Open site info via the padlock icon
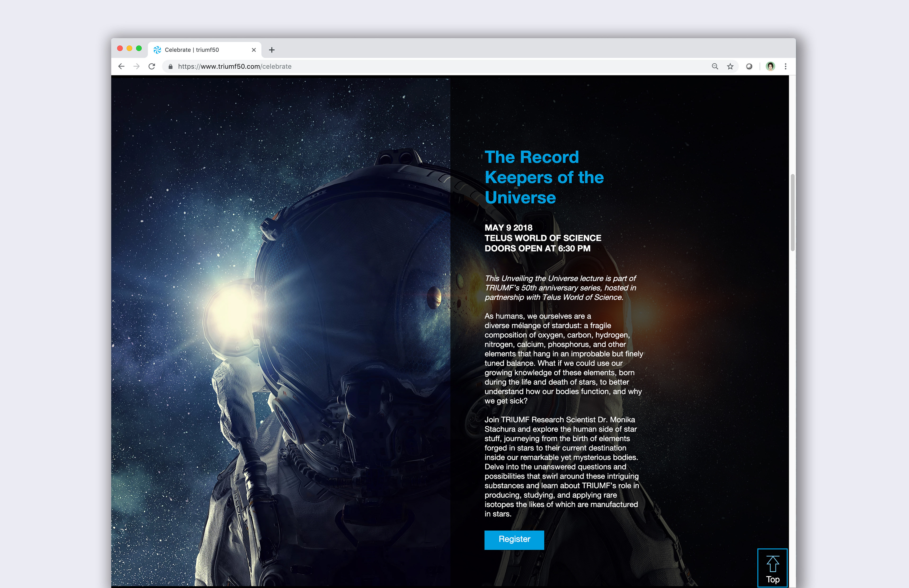This screenshot has height=588, width=909. (x=170, y=66)
